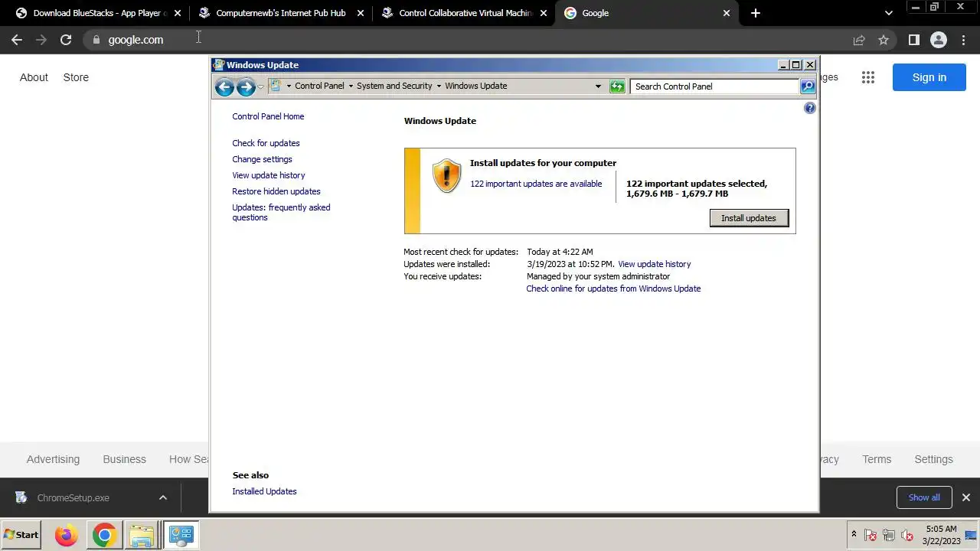Click Show all downloads button
The height and width of the screenshot is (551, 980).
click(x=924, y=497)
